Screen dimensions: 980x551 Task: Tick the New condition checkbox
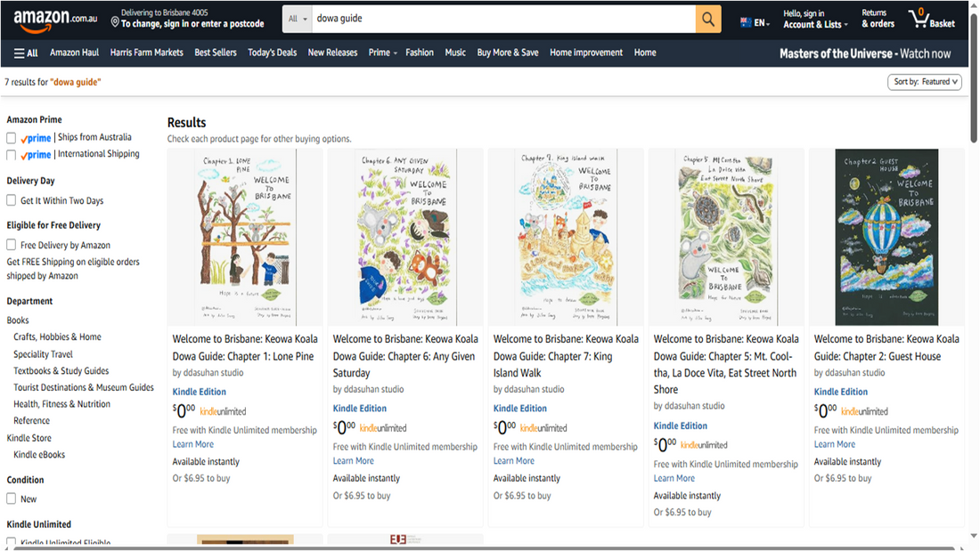[x=12, y=498]
